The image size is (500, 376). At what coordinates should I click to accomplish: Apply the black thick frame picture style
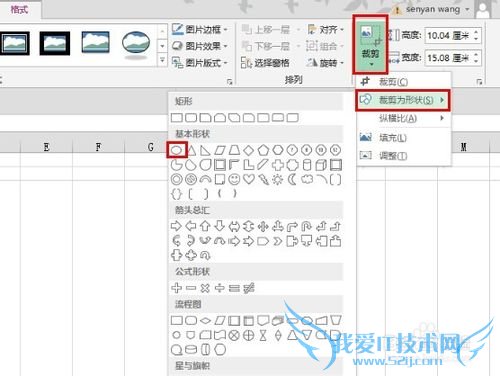coord(55,43)
